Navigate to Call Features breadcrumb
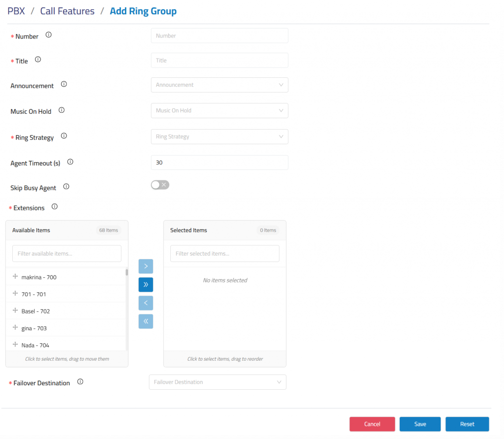The height and width of the screenshot is (439, 504). tap(67, 11)
